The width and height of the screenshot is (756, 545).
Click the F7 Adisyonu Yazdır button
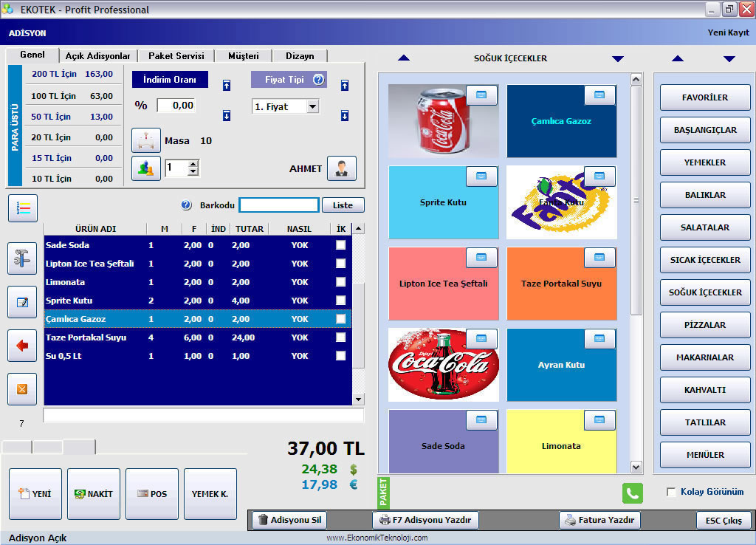click(x=426, y=520)
